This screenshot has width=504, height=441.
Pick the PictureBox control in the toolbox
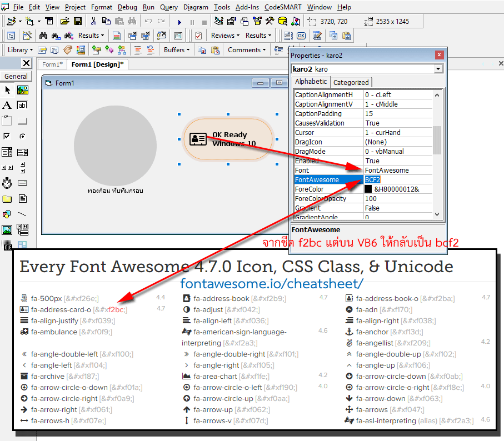(x=22, y=90)
